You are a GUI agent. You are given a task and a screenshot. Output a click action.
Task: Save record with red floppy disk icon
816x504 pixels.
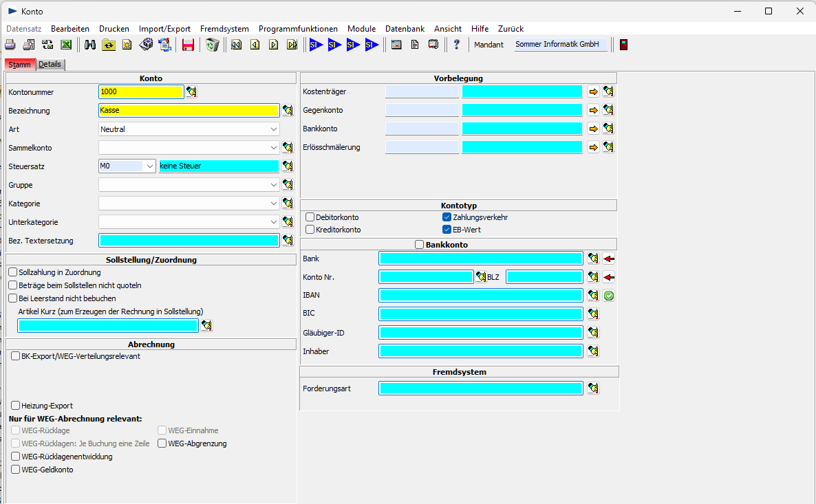coord(188,45)
